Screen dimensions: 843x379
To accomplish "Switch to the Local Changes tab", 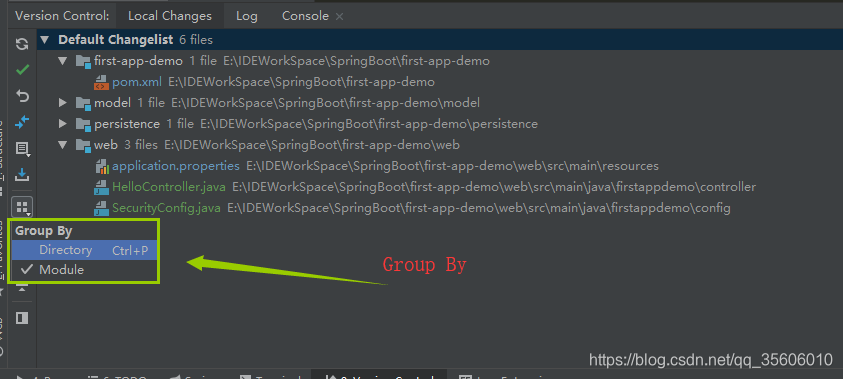I will [170, 16].
